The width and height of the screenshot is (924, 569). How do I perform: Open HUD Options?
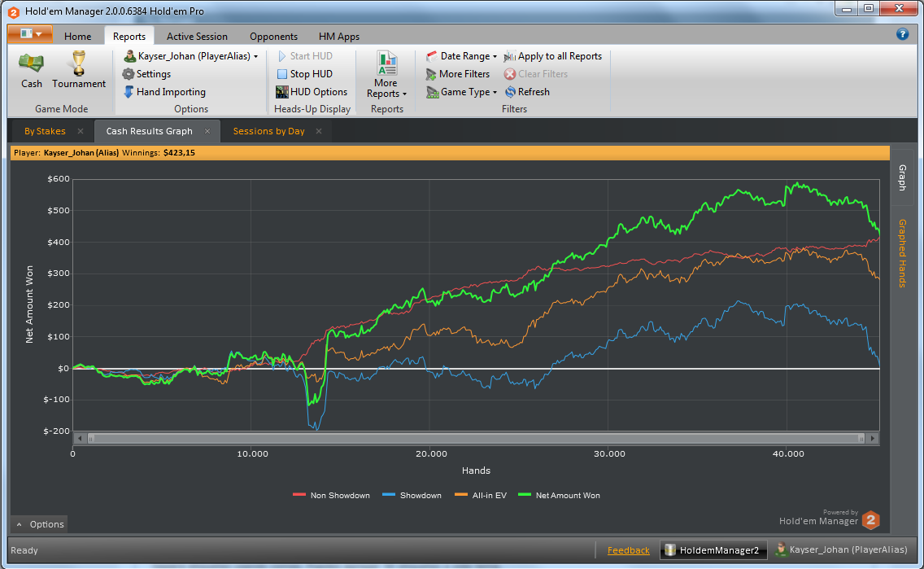tap(312, 92)
